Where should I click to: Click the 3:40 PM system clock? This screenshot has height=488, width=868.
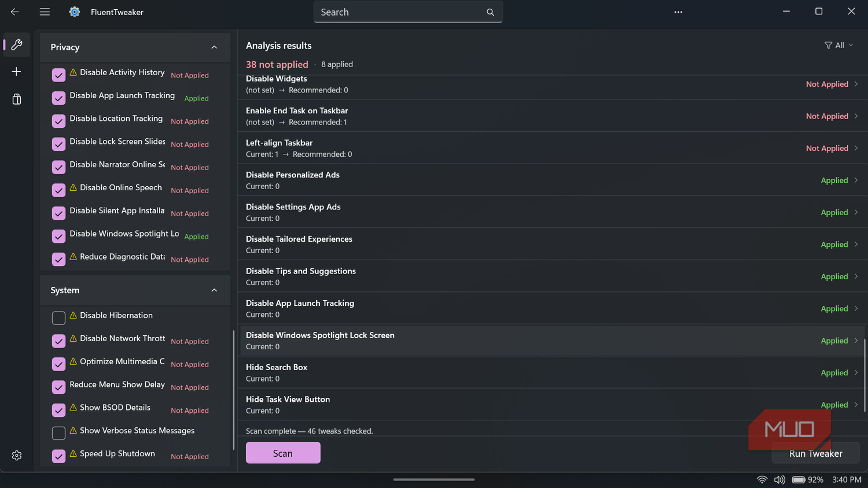(847, 480)
